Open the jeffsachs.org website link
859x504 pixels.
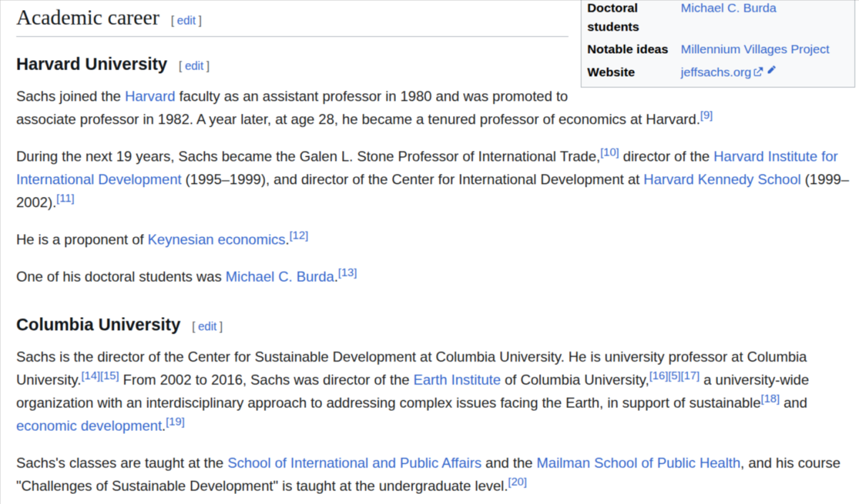[716, 72]
